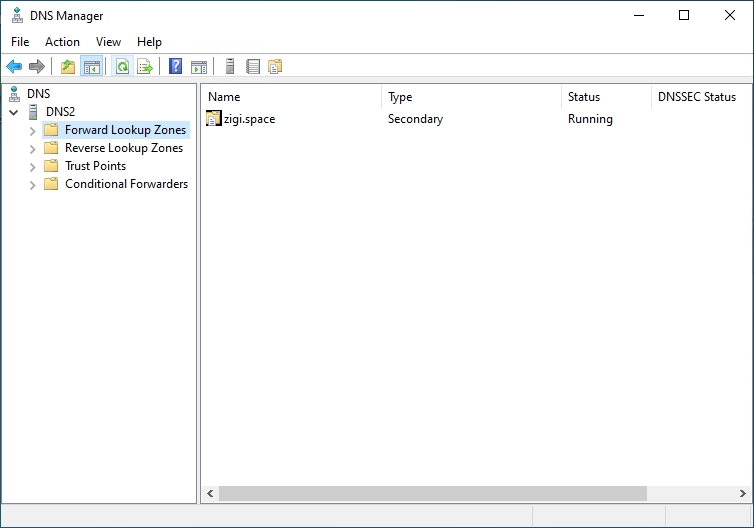Toggle Show/Hide Console Tree toolbar icon
Image resolution: width=754 pixels, height=528 pixels.
91,66
